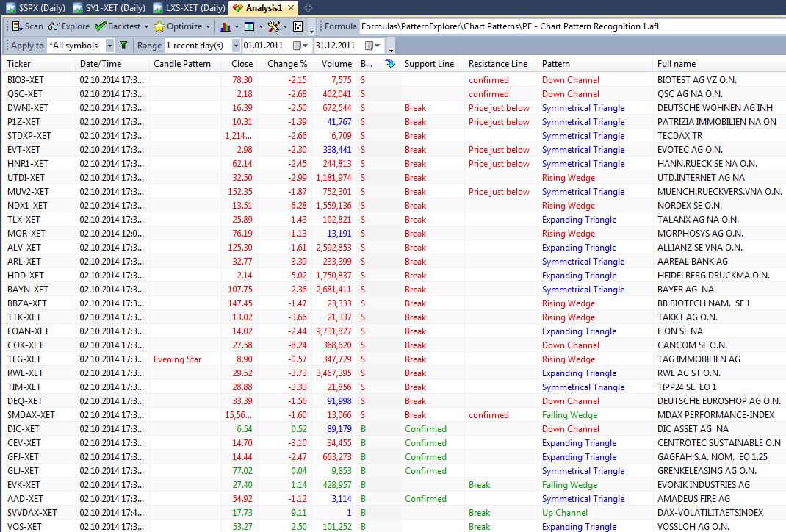Select the QSC-XET ticker row
The width and height of the screenshot is (786, 532).
(x=393, y=94)
